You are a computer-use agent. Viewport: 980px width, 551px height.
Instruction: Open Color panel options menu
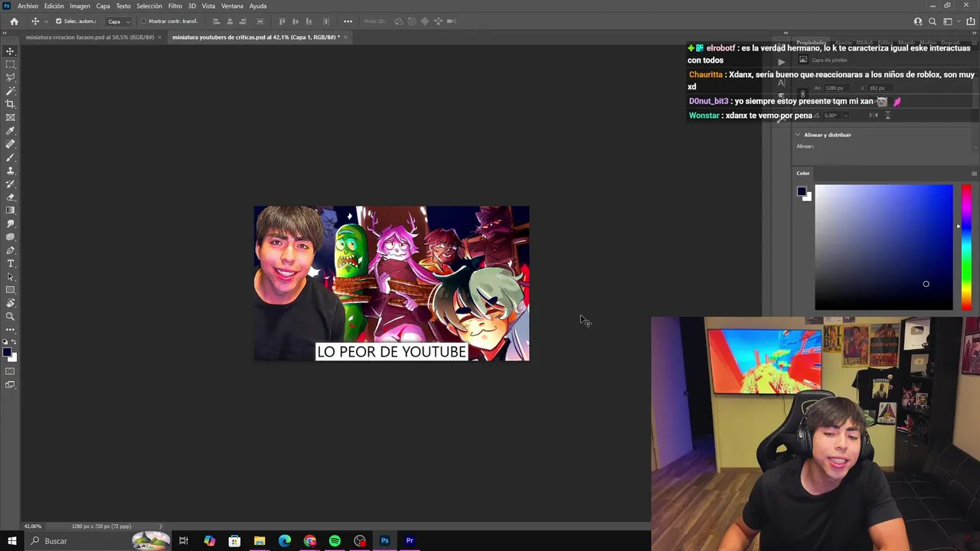(974, 173)
